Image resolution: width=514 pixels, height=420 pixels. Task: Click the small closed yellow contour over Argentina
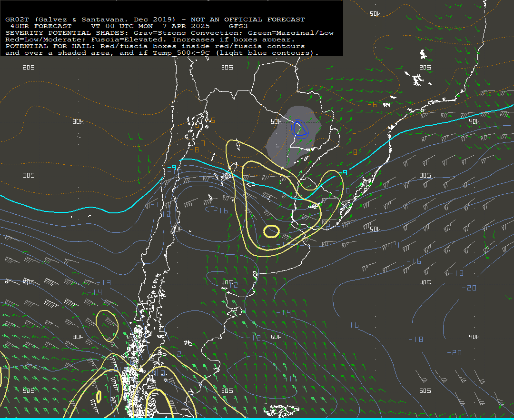click(271, 231)
